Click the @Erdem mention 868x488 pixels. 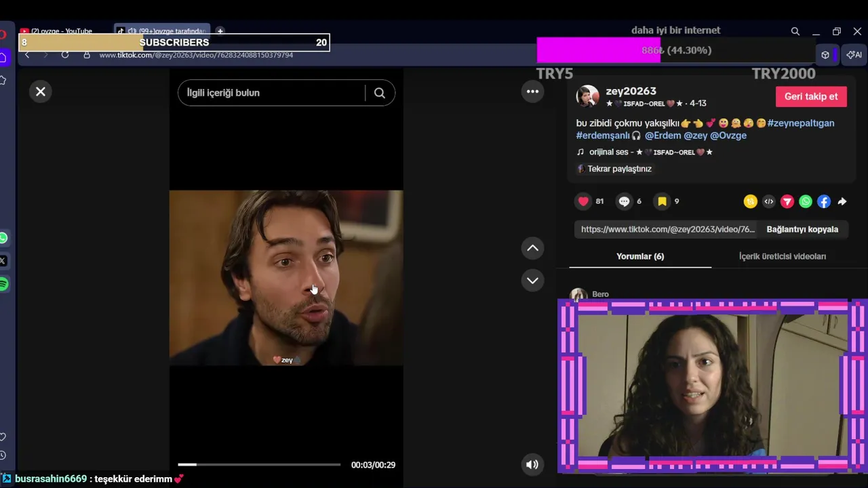[663, 136]
